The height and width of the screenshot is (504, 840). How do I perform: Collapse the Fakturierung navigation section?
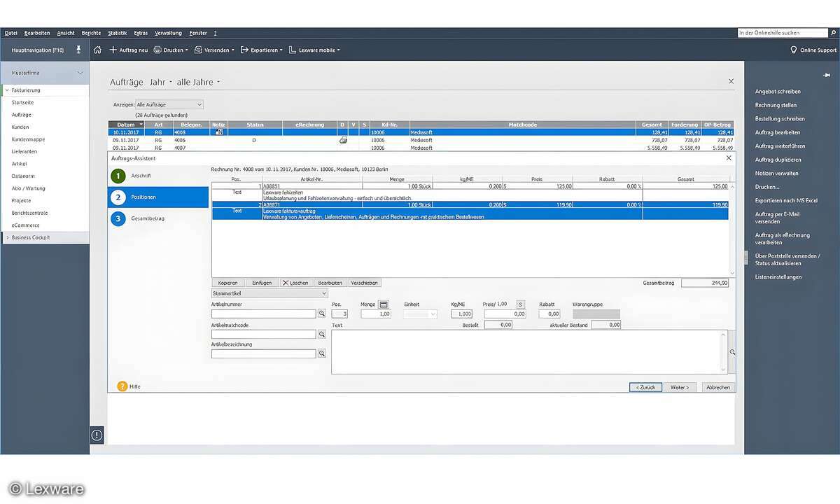[x=7, y=90]
